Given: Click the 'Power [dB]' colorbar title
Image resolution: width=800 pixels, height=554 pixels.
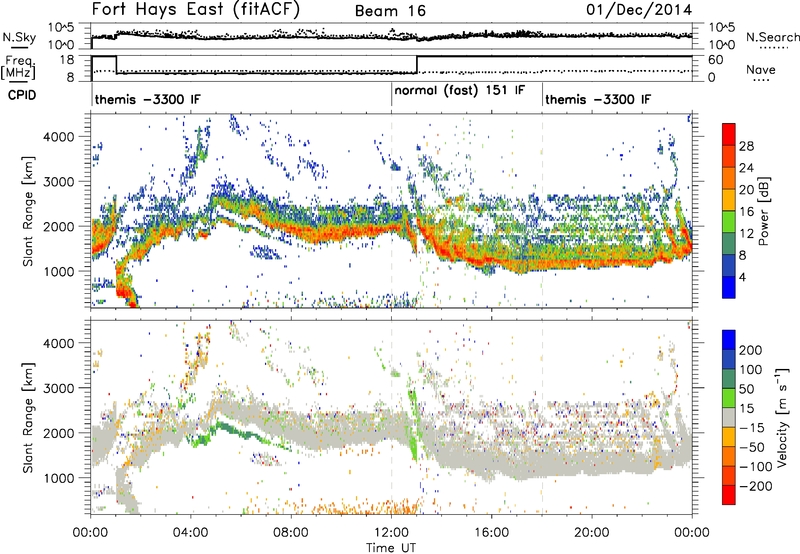Looking at the screenshot, I should click(763, 211).
